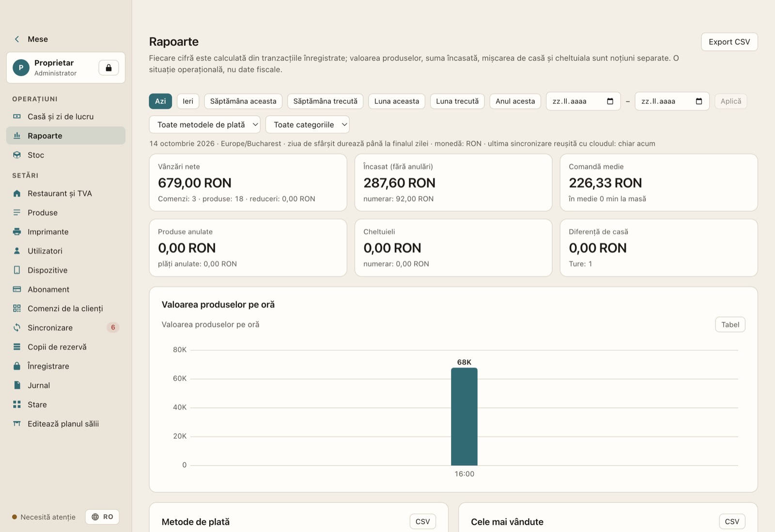
Task: Click the 16:00 bar in the hourly chart
Action: [x=464, y=417]
